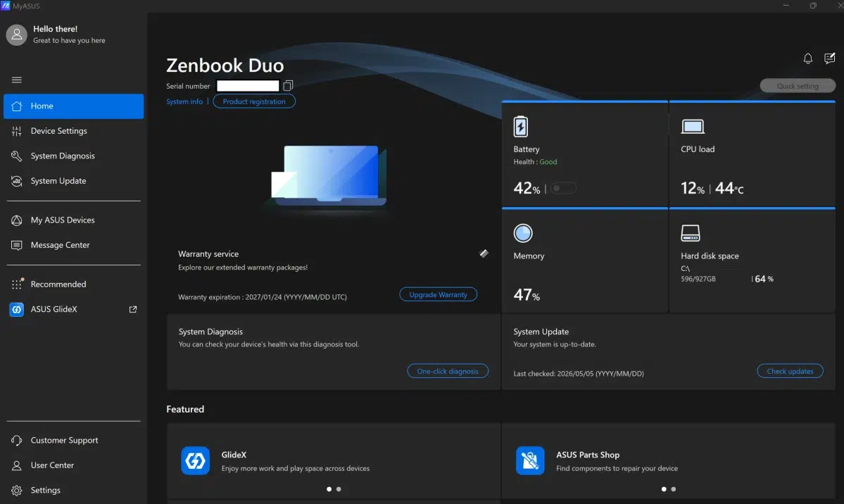This screenshot has height=504, width=844.
Task: Select second carousel dot under ASUS Parts Shop
Action: [674, 489]
